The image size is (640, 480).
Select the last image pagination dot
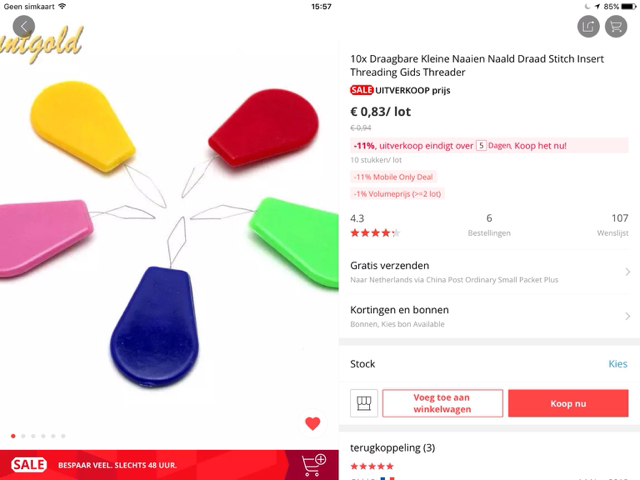click(63, 436)
